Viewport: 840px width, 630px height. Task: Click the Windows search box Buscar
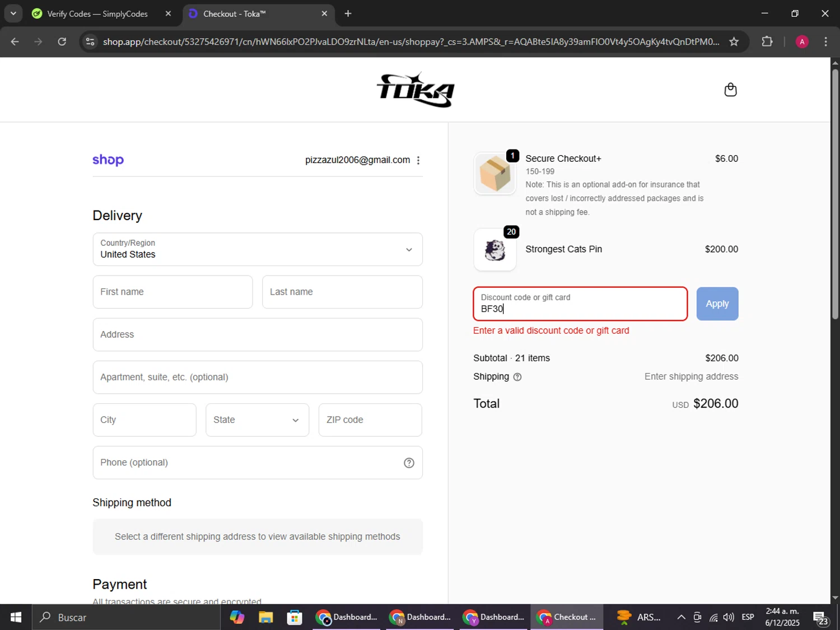[x=126, y=617]
